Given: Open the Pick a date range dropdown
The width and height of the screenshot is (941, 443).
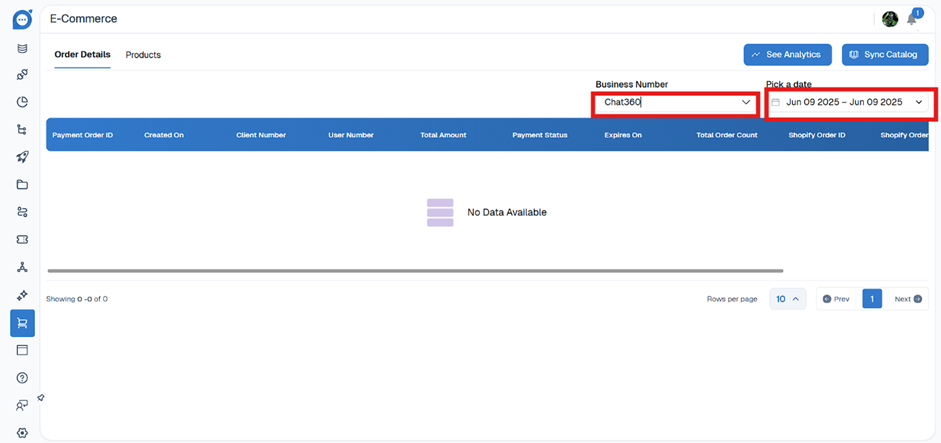Looking at the screenshot, I should pos(850,102).
